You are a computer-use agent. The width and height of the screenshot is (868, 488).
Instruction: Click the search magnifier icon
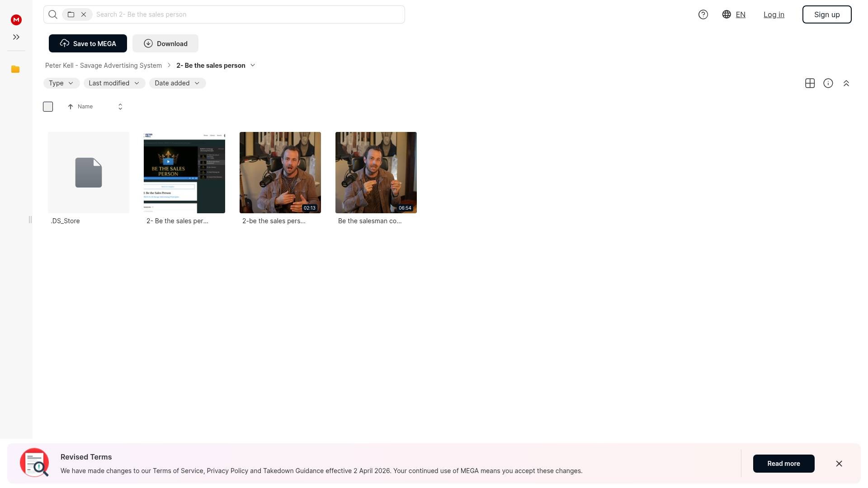[x=53, y=14]
